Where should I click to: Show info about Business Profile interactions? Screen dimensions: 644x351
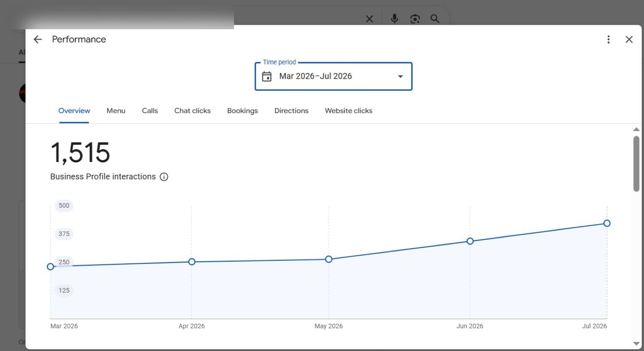point(164,177)
